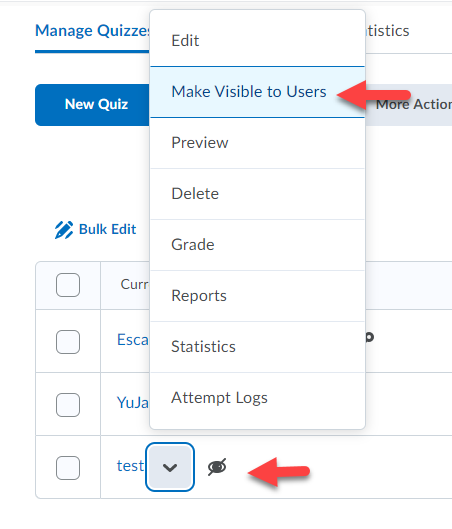
Task: Click the hidden-eye icon next to test quiz
Action: [217, 467]
